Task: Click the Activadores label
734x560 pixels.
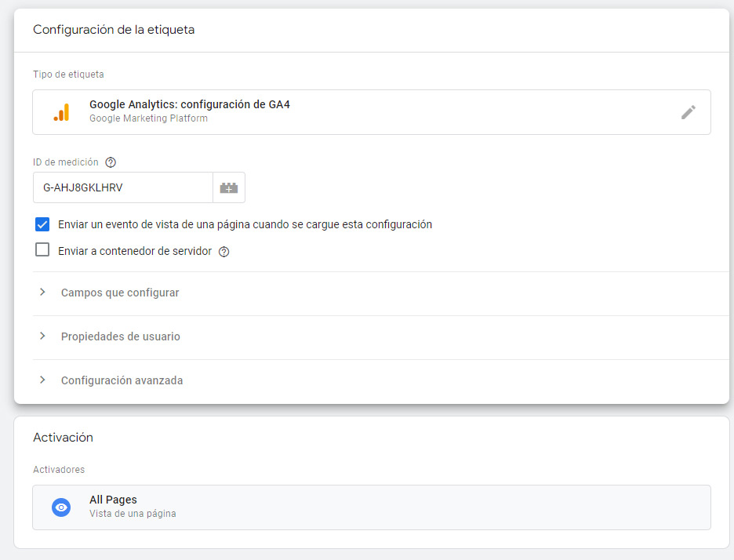Action: pos(59,470)
